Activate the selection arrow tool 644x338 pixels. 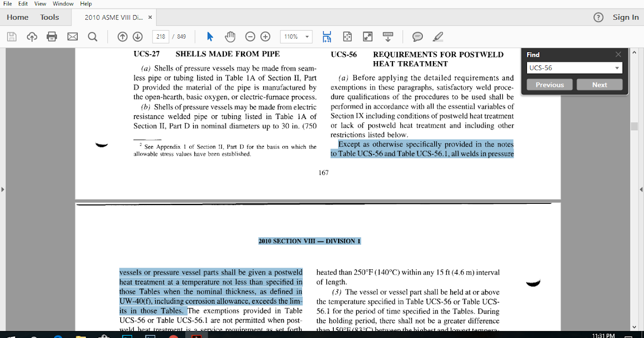(210, 36)
